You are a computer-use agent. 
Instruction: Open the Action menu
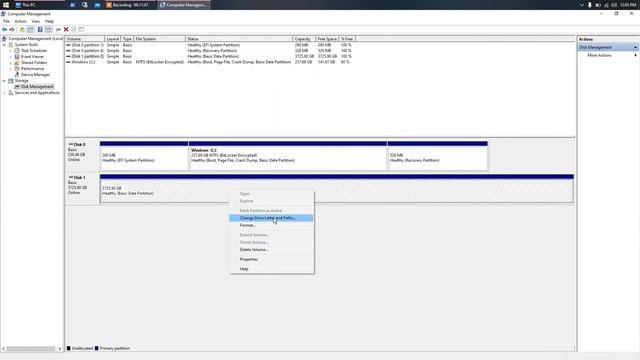[20, 21]
